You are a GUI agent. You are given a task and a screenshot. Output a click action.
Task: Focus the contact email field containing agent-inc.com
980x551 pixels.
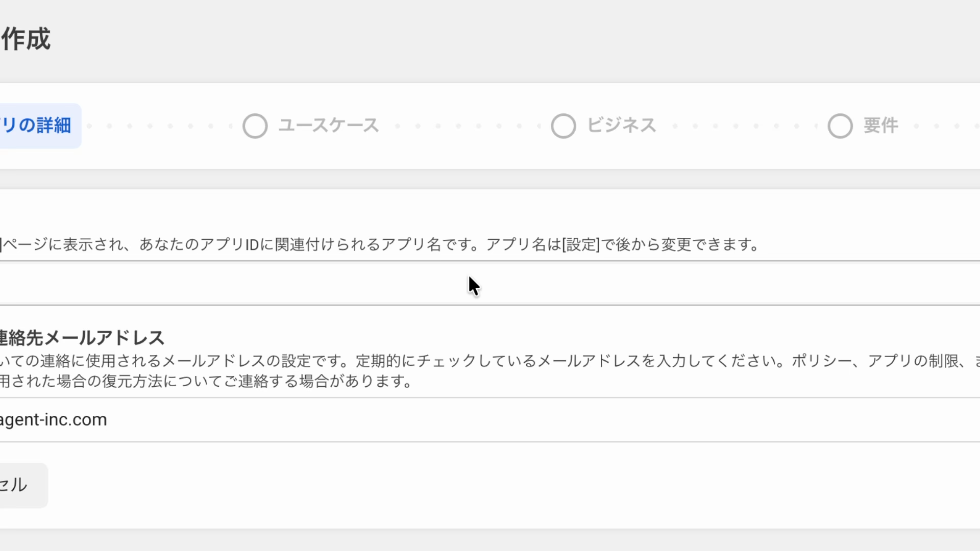point(490,419)
